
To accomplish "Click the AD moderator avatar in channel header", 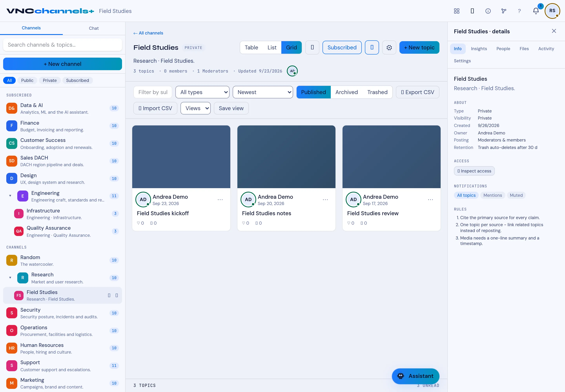I will click(292, 71).
